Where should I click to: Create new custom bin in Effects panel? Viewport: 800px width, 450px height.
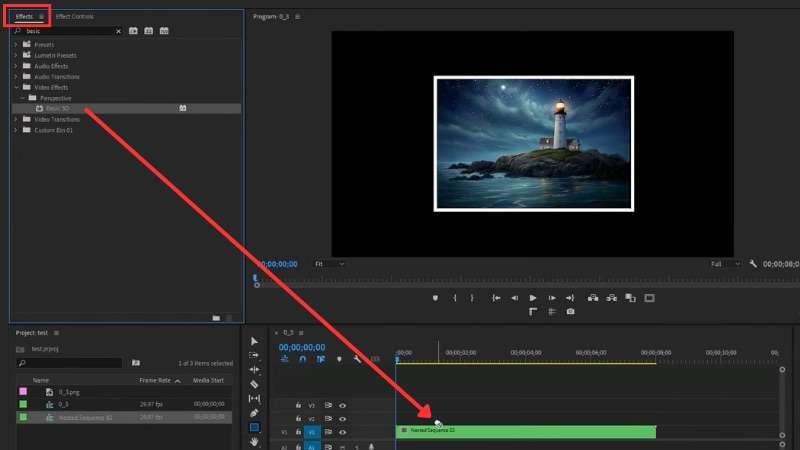click(216, 318)
